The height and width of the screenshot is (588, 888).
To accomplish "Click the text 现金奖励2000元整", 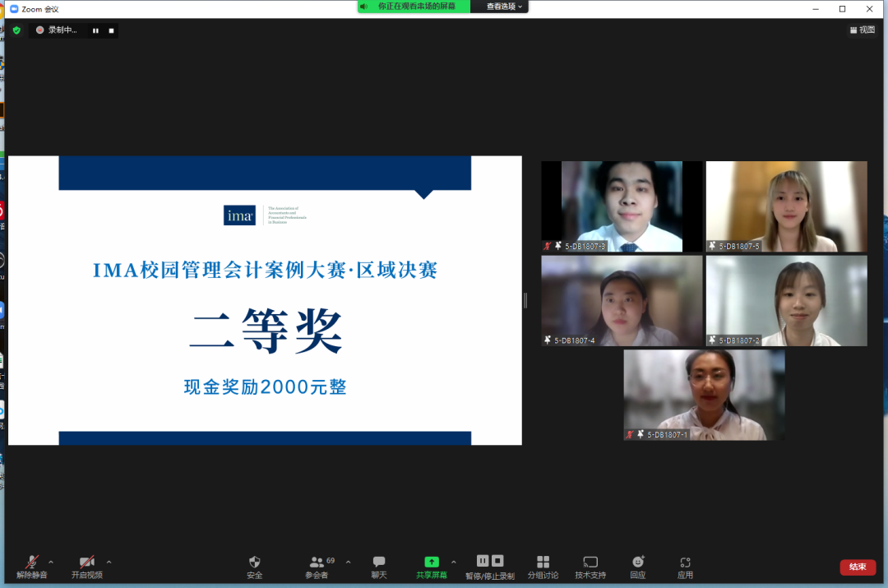I will click(265, 387).
